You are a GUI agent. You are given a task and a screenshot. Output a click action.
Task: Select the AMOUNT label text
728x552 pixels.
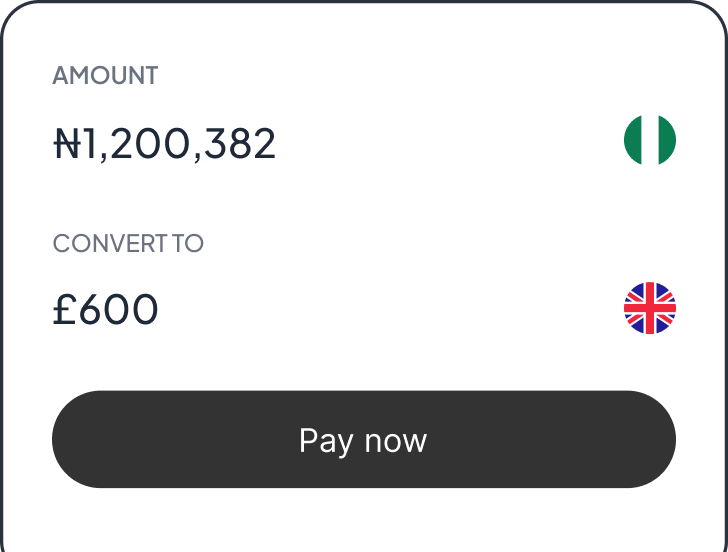point(105,76)
